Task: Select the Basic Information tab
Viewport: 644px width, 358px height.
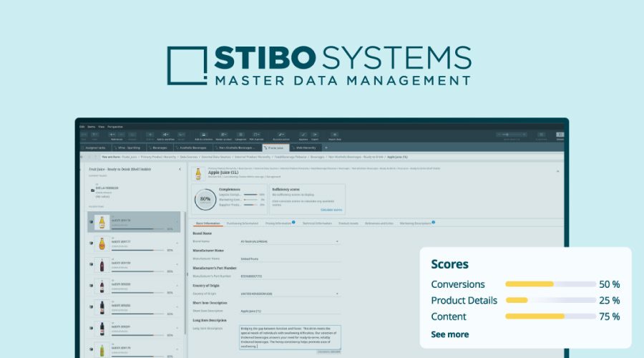Action: 208,223
